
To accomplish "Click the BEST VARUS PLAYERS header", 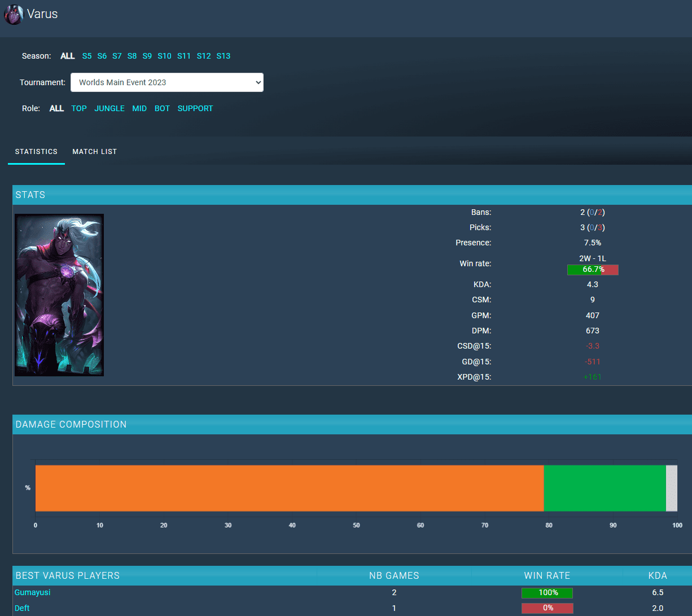I will (68, 575).
